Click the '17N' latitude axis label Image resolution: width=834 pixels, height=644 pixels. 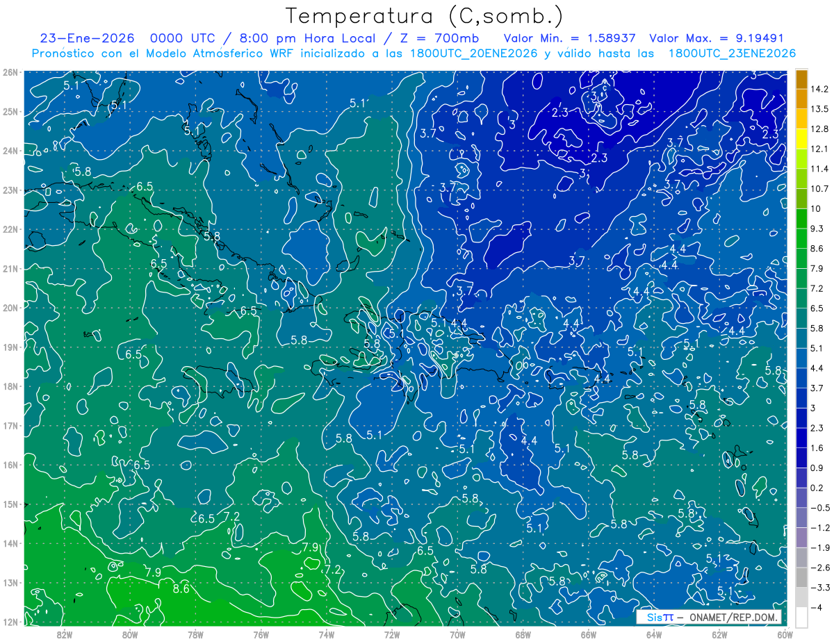coord(10,426)
